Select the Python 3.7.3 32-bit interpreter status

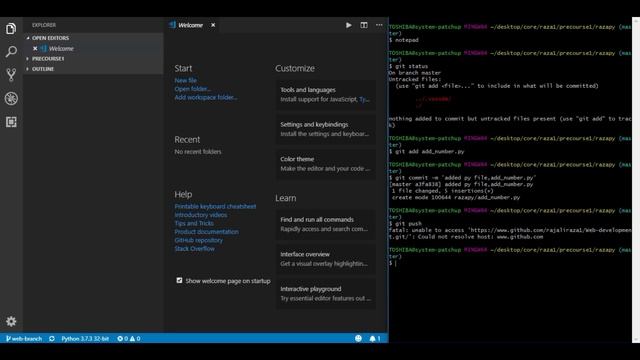85,339
